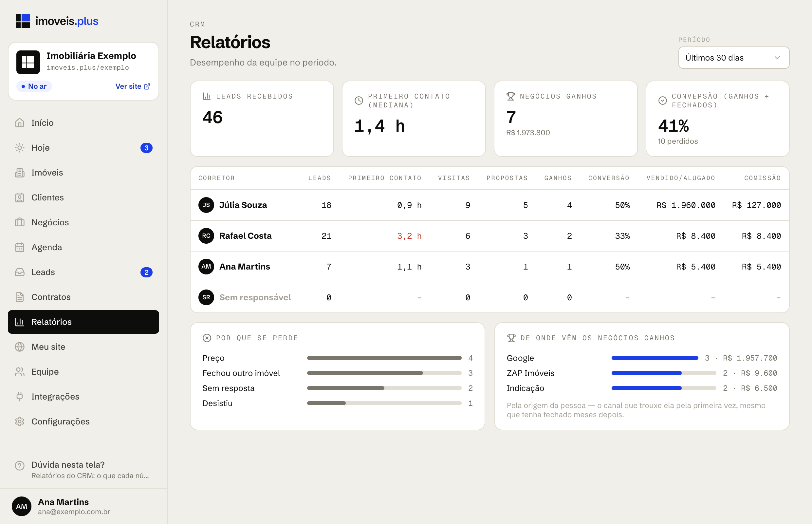Click the Agenda calendar icon

coord(20,247)
